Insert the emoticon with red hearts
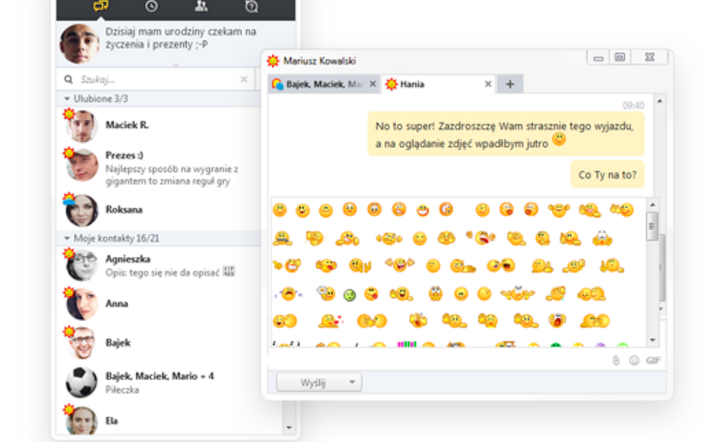This screenshot has height=442, width=720. [332, 321]
